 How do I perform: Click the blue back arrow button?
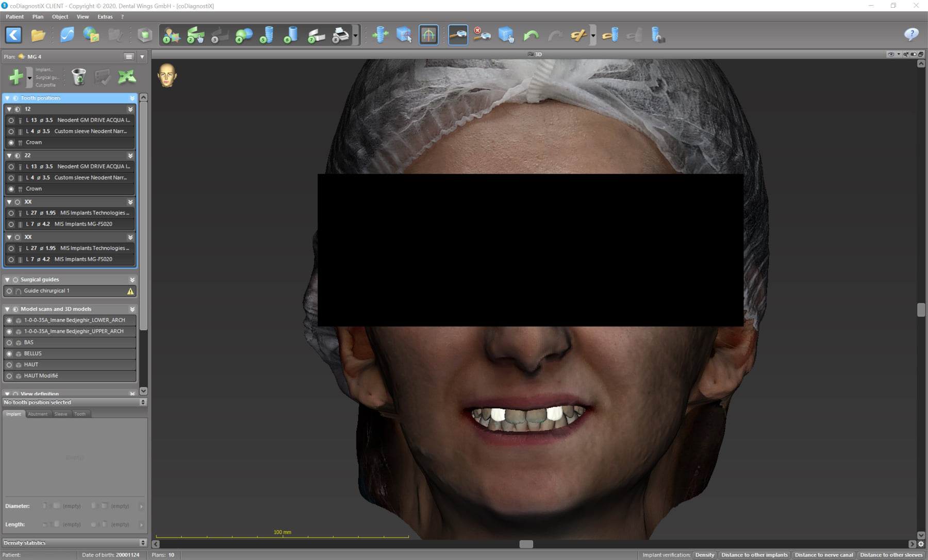click(13, 35)
